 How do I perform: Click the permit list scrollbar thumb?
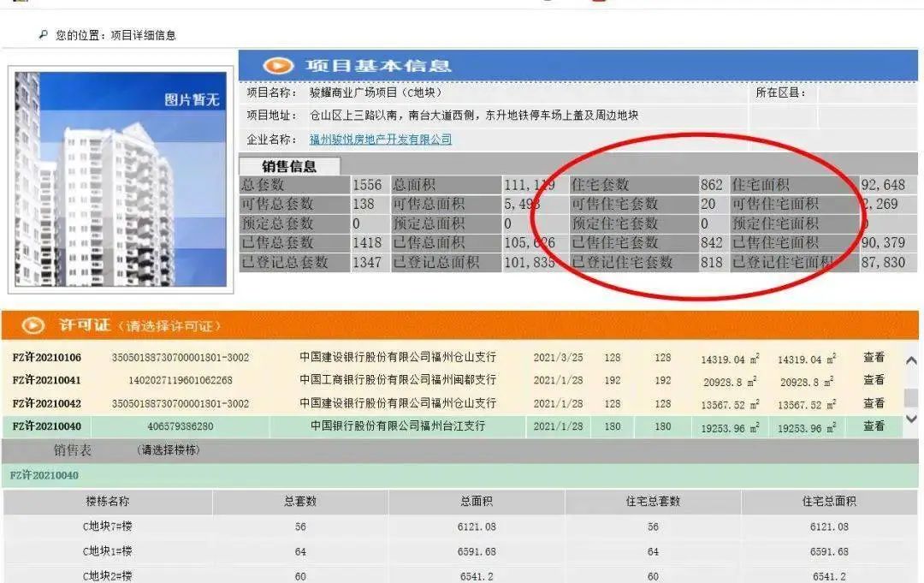point(911,398)
